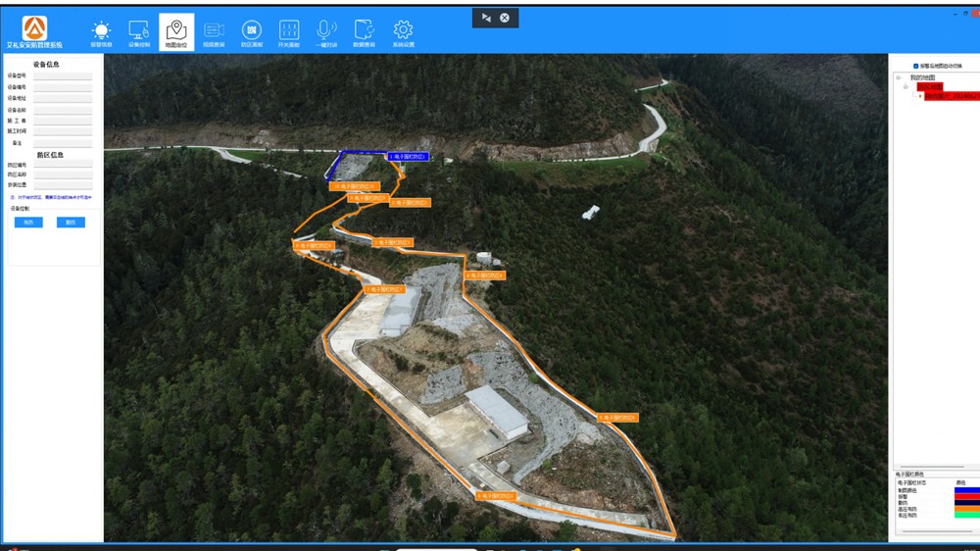The image size is (980, 551).
Task: Click the pin icon on floating top bar
Action: coord(486,18)
